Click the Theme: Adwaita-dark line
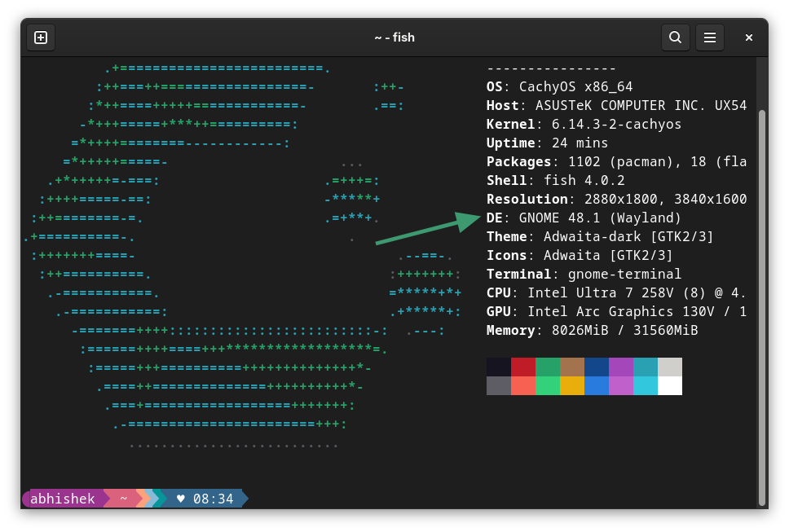 [600, 237]
